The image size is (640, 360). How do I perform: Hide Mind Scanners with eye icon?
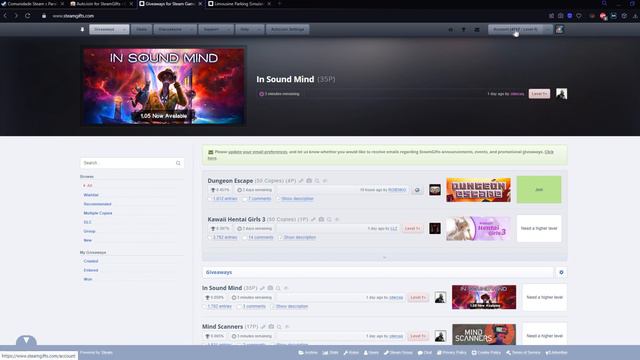[287, 327]
